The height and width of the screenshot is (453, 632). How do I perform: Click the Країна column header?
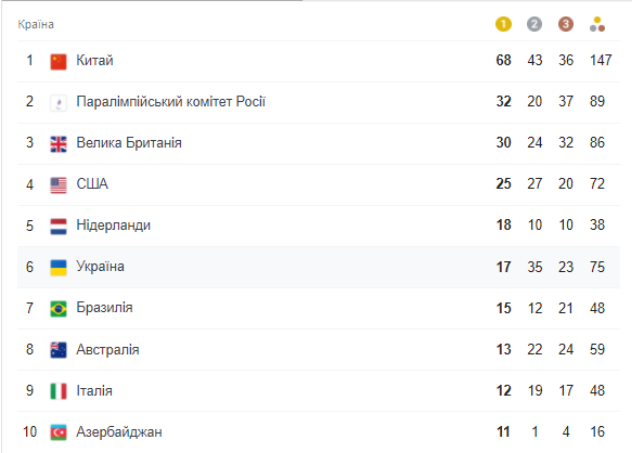36,24
